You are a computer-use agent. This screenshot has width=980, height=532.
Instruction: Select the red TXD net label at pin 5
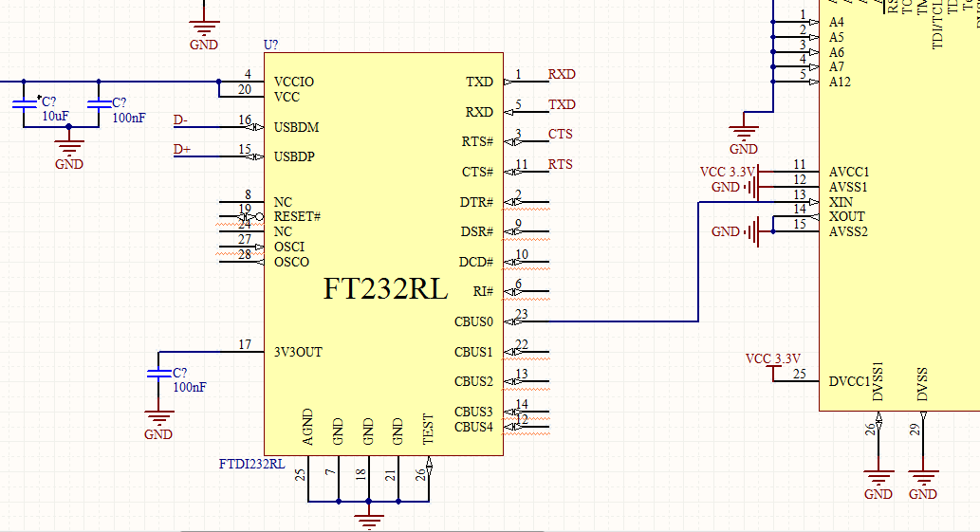(562, 104)
